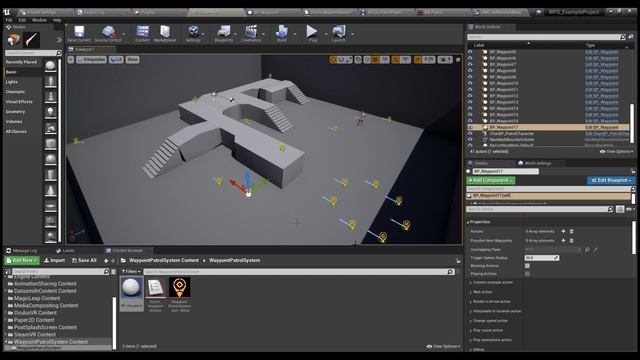Screen dimensions: 640x360
Task: Click the Import button in Content Browser
Action: [x=54, y=260]
